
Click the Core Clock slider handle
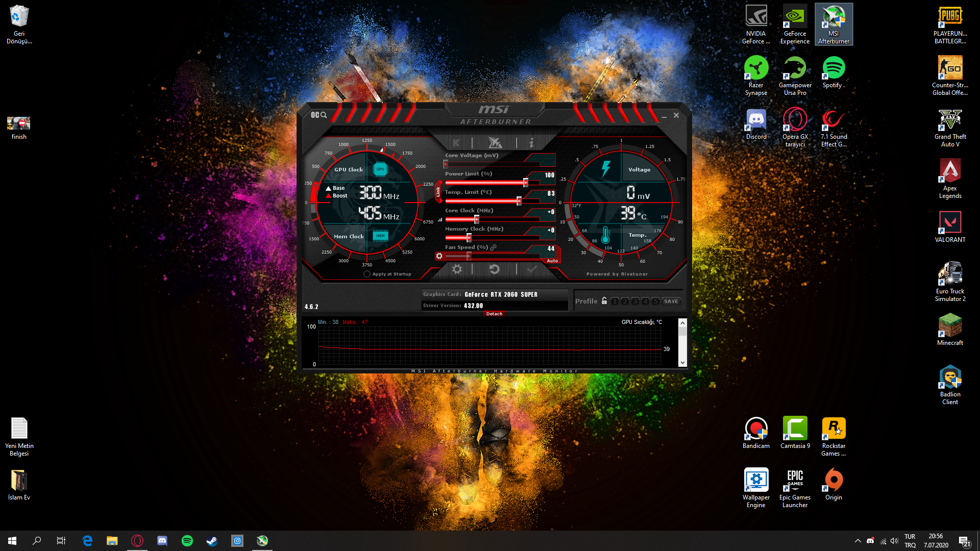coord(477,219)
